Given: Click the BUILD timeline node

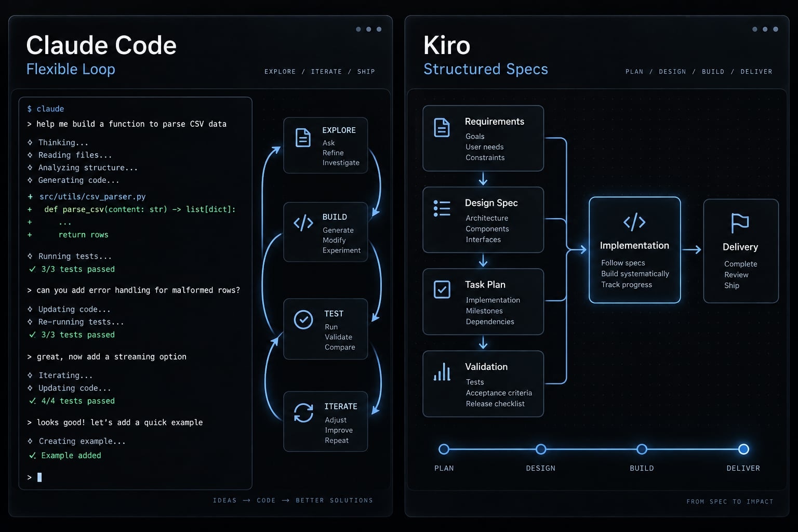Looking at the screenshot, I should pos(642,449).
